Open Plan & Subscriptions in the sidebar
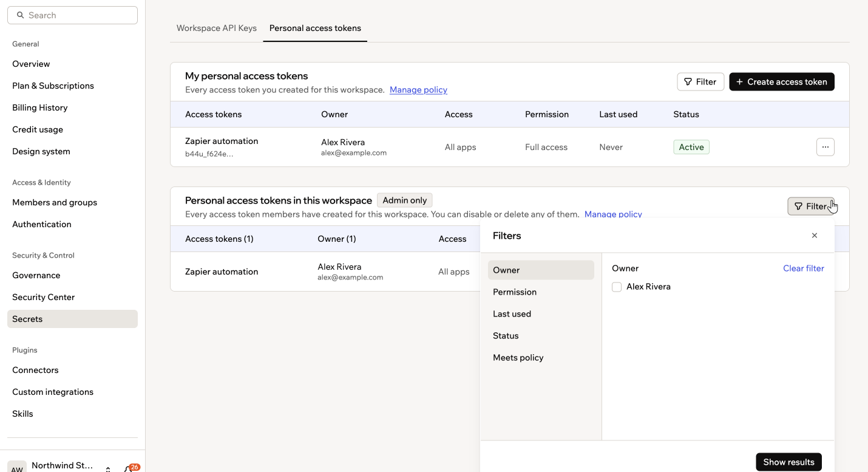This screenshot has width=868, height=472. coord(72,86)
